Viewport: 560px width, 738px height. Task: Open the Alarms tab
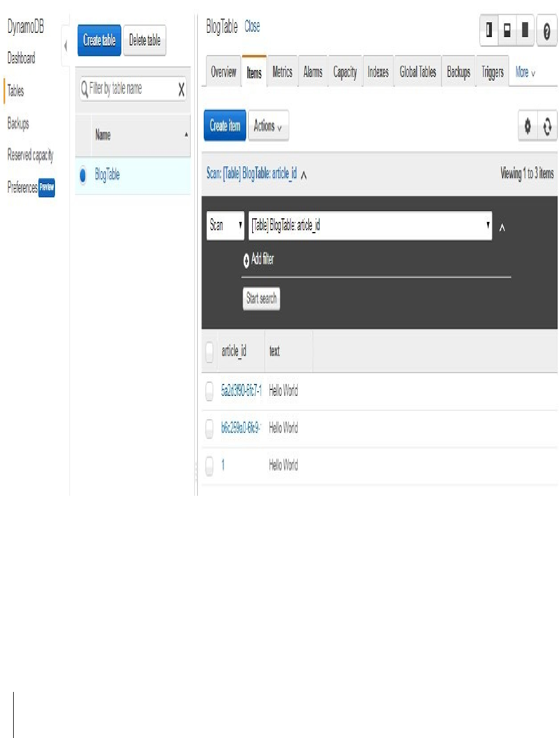click(313, 72)
